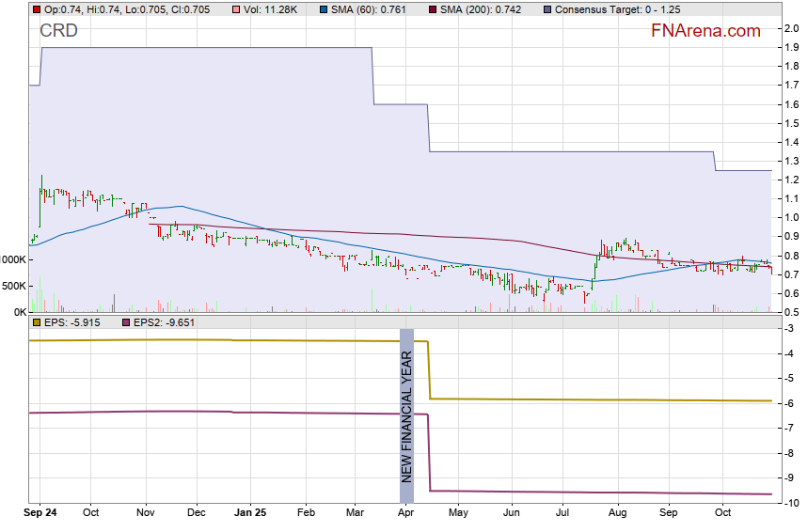Click the CRD ticker symbol label

pos(58,31)
